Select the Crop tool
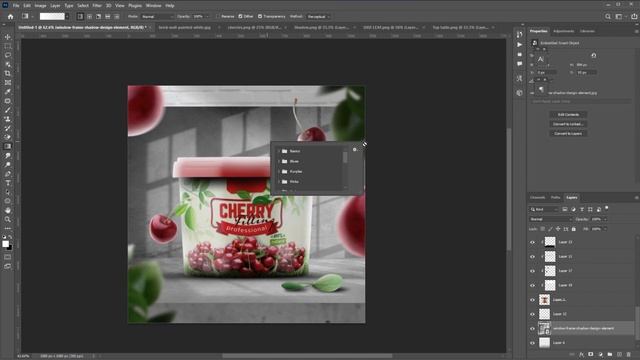This screenshot has width=640, height=360. [x=8, y=73]
